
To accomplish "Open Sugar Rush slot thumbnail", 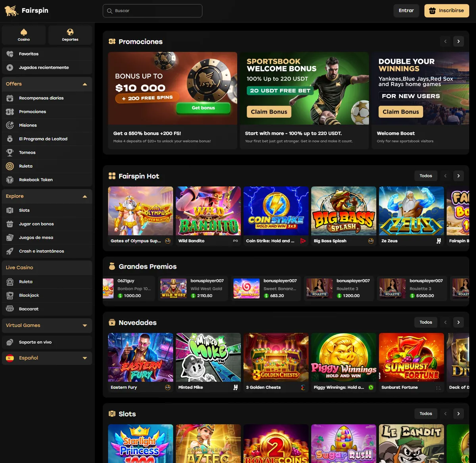I will pyautogui.click(x=344, y=444).
